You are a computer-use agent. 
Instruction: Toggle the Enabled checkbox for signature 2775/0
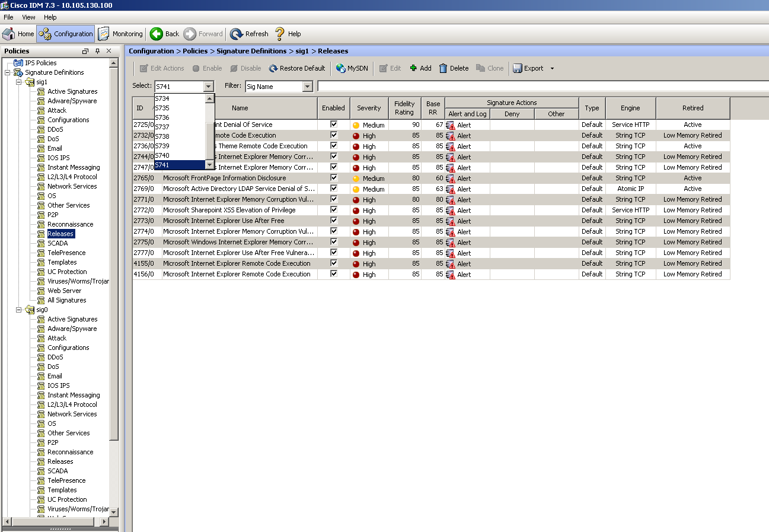coord(334,242)
